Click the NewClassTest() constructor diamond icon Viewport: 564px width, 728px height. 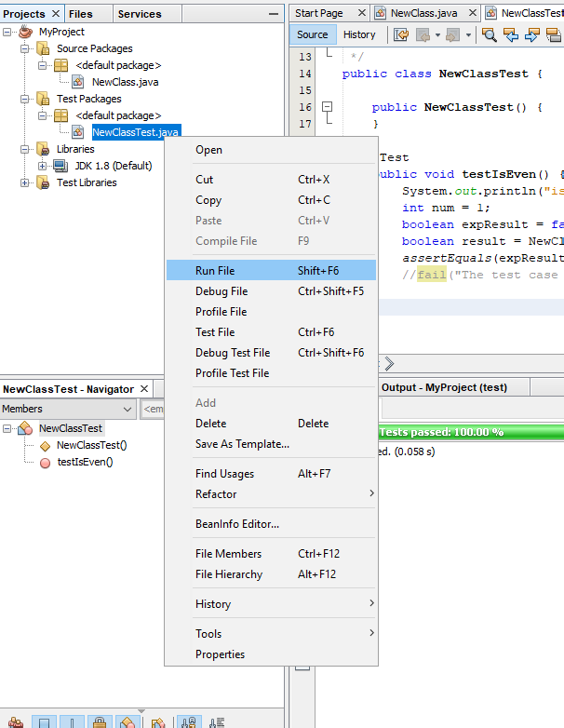pos(45,446)
